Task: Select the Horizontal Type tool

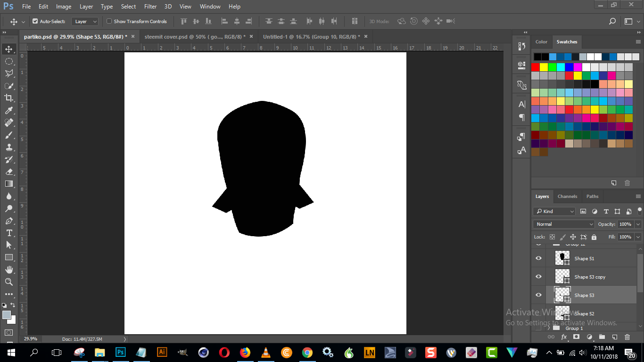Action: click(9, 233)
